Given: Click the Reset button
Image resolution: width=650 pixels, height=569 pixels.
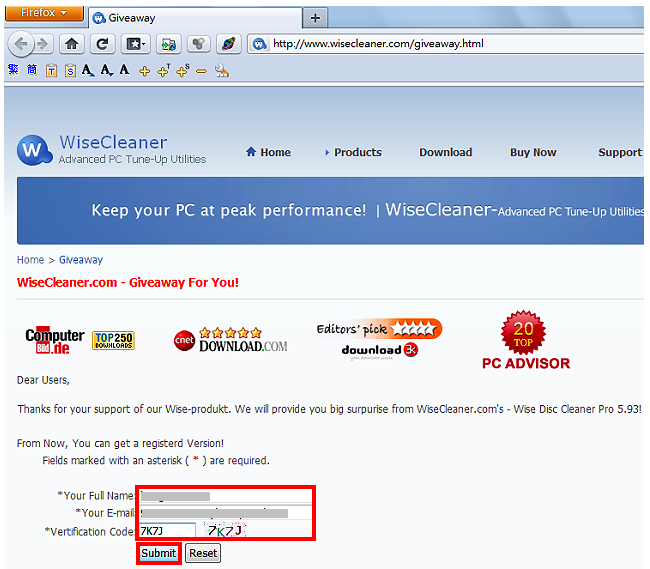Looking at the screenshot, I should 203,553.
